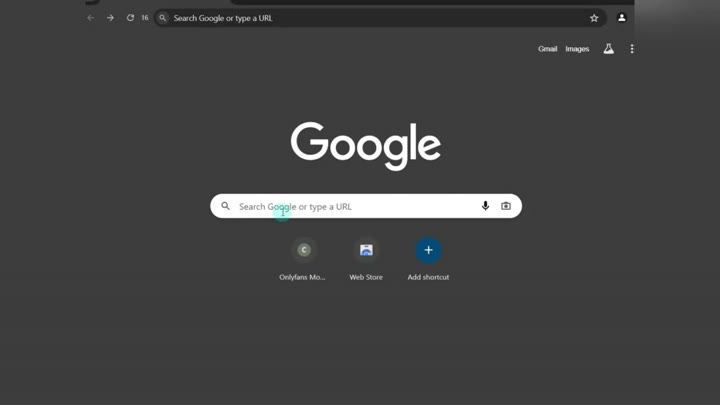Click the search icon in address bar
The height and width of the screenshot is (405, 720).
[163, 18]
